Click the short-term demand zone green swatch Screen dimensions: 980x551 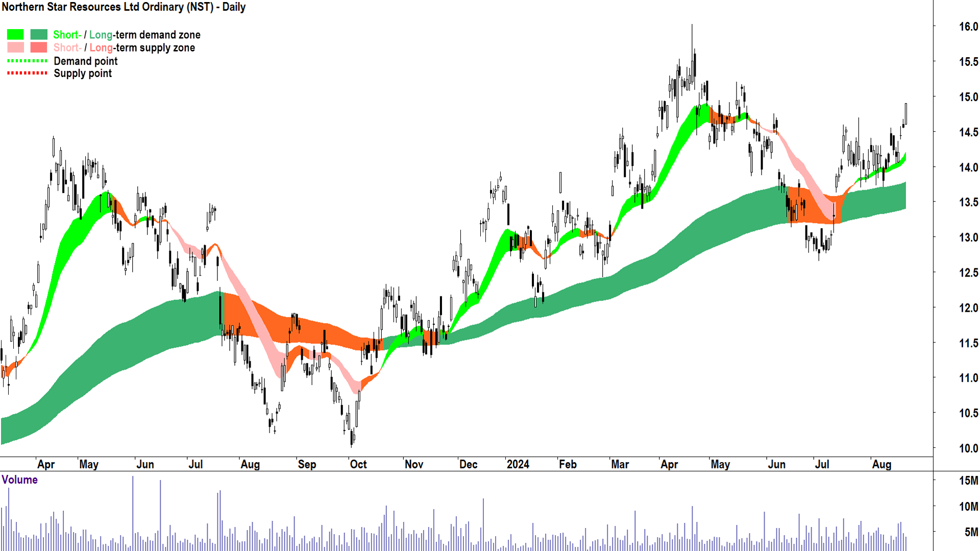tap(15, 35)
